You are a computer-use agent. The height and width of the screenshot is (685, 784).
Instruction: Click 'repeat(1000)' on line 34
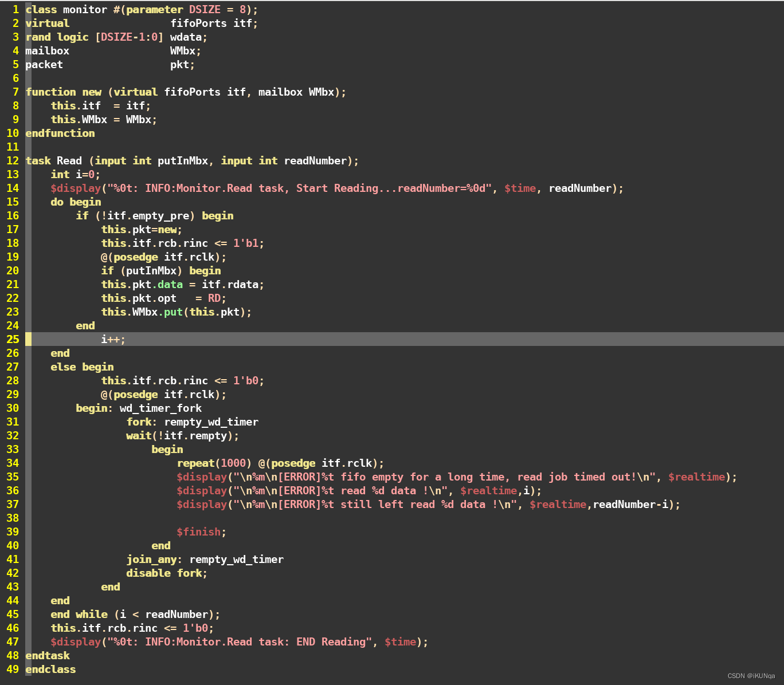[214, 463]
